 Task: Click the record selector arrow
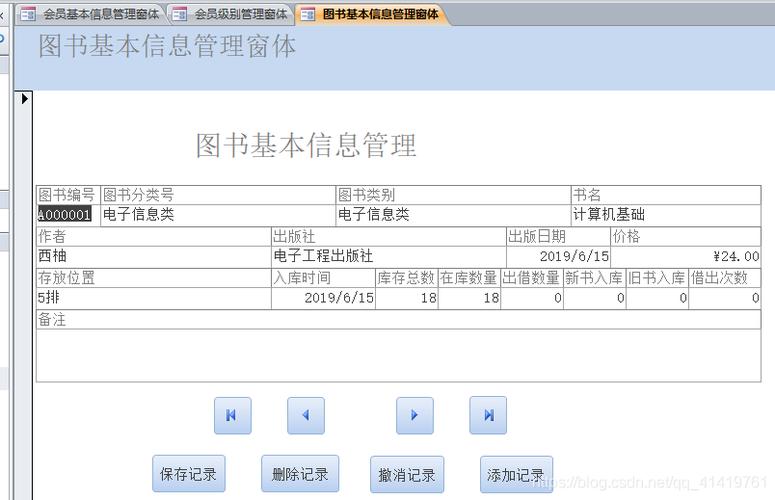click(x=24, y=99)
